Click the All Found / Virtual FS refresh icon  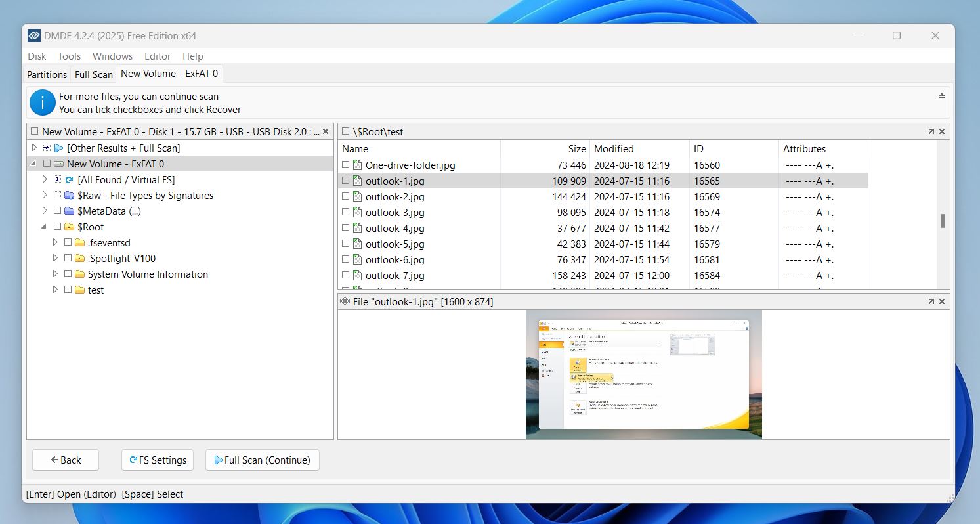(x=69, y=180)
